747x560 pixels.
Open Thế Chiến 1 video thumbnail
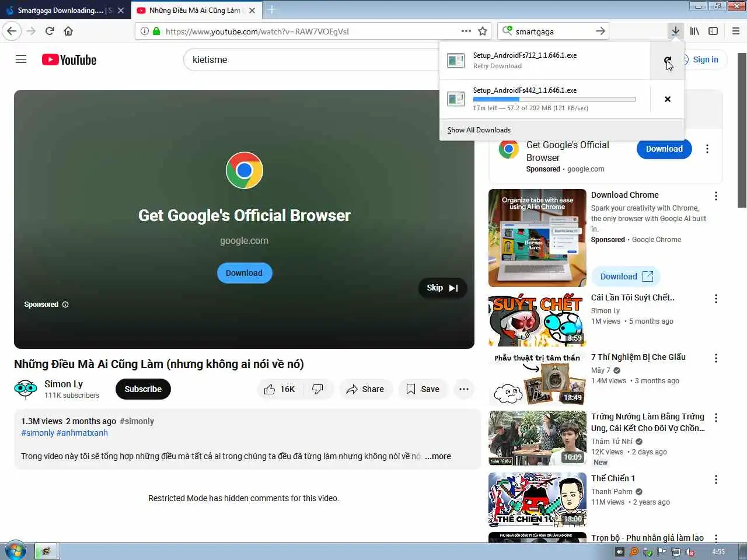(537, 500)
